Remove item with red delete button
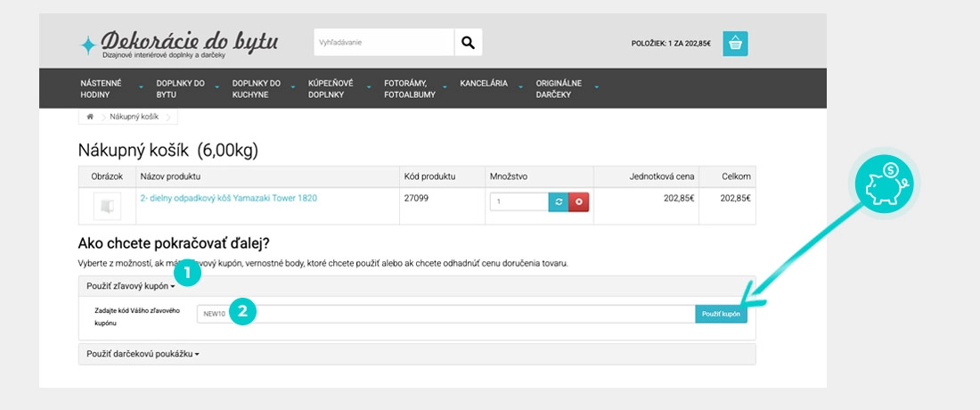 (579, 202)
